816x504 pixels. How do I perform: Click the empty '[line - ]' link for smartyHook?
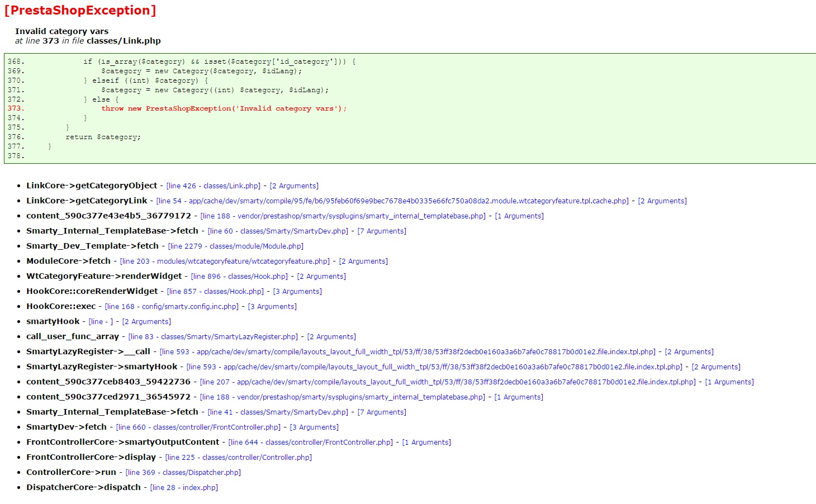pyautogui.click(x=101, y=322)
